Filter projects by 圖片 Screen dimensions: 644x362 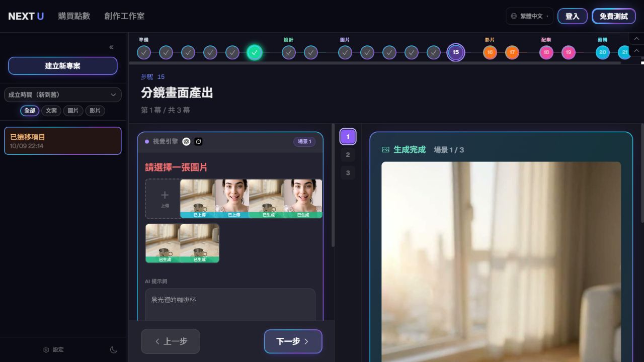(x=73, y=111)
